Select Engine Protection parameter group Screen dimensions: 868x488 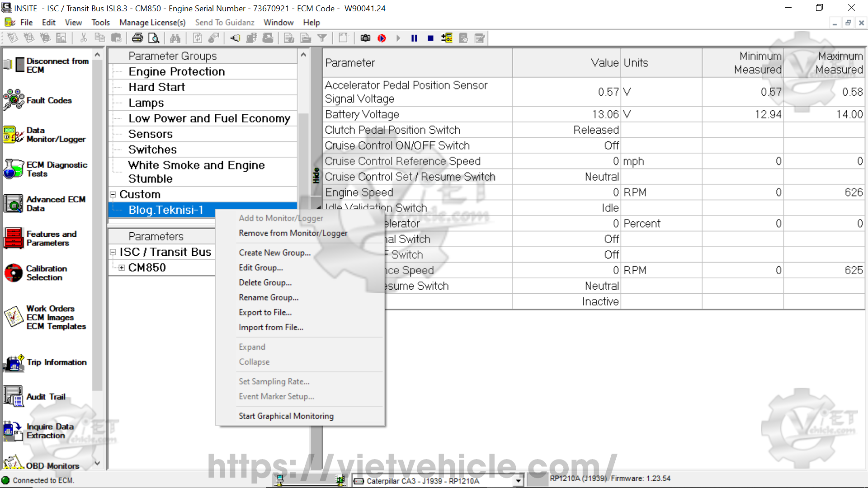tap(176, 72)
